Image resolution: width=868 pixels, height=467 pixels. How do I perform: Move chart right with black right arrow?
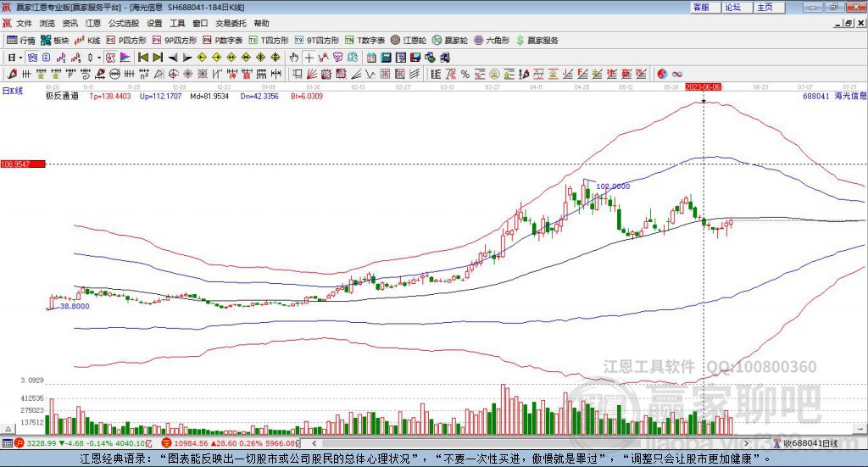click(x=187, y=58)
